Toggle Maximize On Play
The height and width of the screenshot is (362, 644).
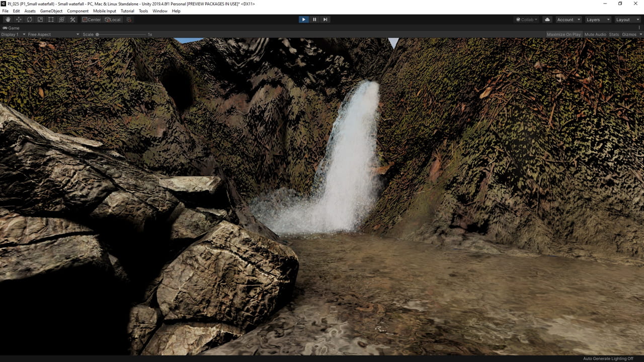[x=563, y=34]
